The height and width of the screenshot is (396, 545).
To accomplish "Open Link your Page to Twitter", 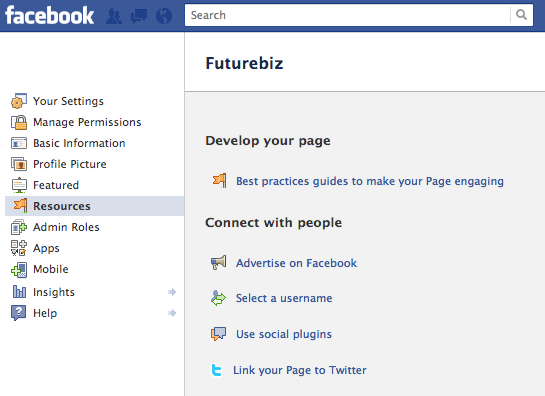I will (300, 370).
